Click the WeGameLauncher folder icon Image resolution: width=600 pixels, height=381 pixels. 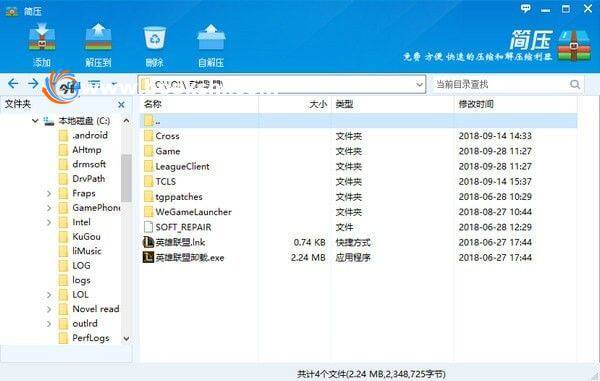coord(148,212)
